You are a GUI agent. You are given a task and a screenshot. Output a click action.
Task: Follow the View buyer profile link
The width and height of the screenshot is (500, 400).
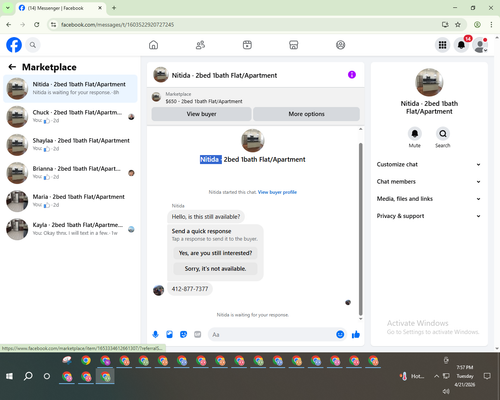[x=277, y=192]
